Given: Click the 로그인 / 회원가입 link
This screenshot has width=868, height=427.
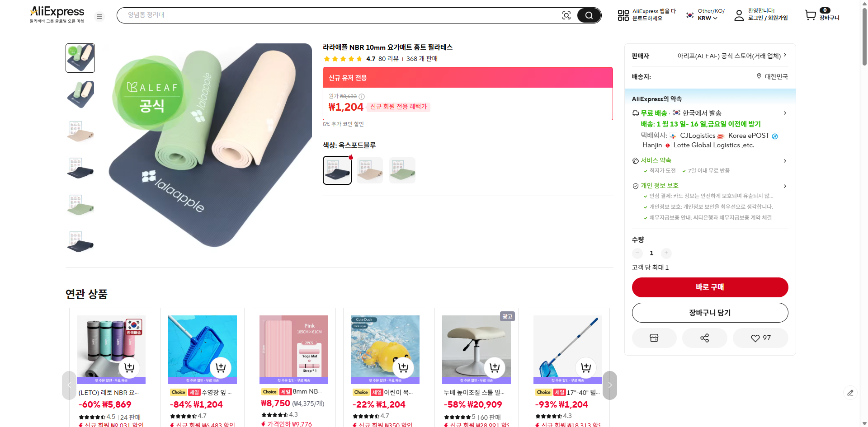Looking at the screenshot, I should [768, 18].
